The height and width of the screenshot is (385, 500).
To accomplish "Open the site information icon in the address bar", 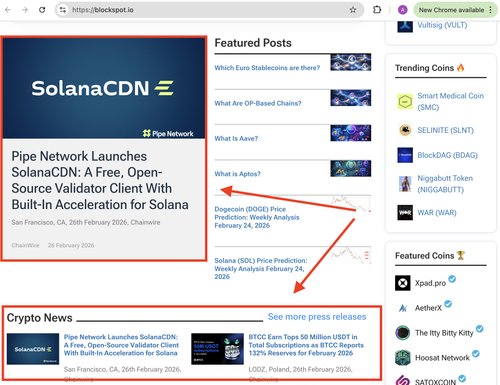I will (x=63, y=10).
